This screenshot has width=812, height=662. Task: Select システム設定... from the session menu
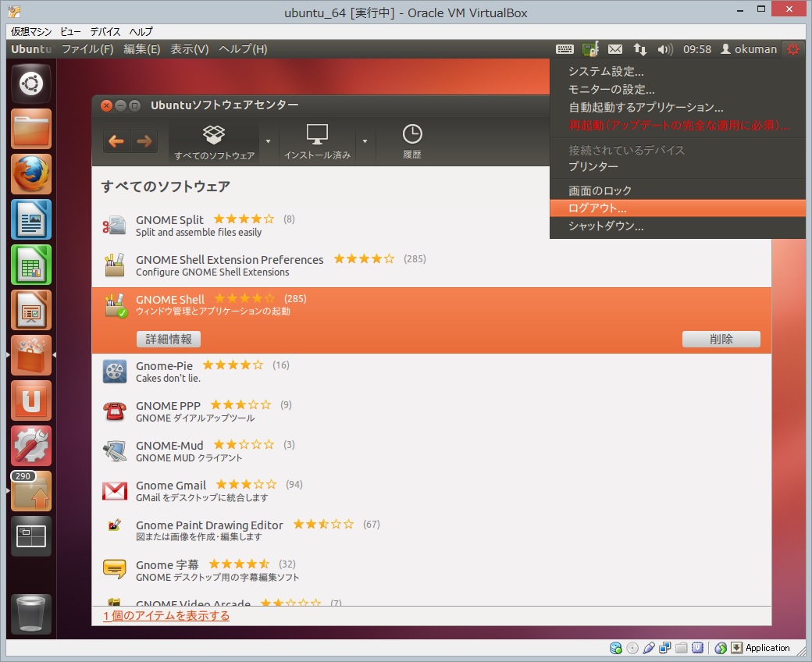tap(678, 71)
